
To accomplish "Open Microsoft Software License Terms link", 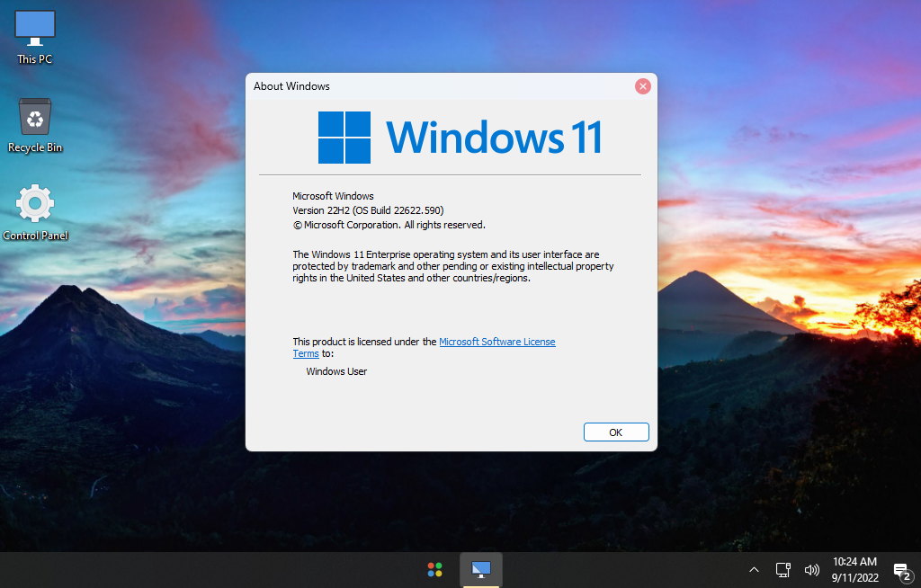I will tap(496, 342).
